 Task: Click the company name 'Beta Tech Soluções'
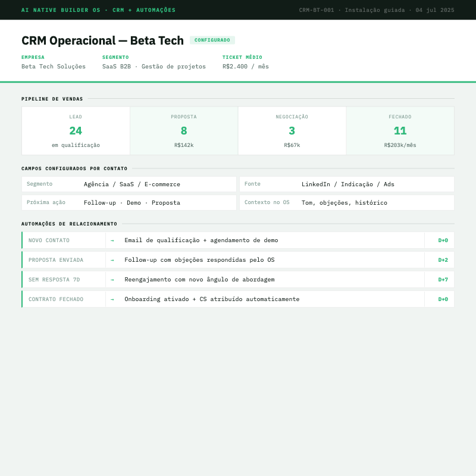tap(54, 67)
